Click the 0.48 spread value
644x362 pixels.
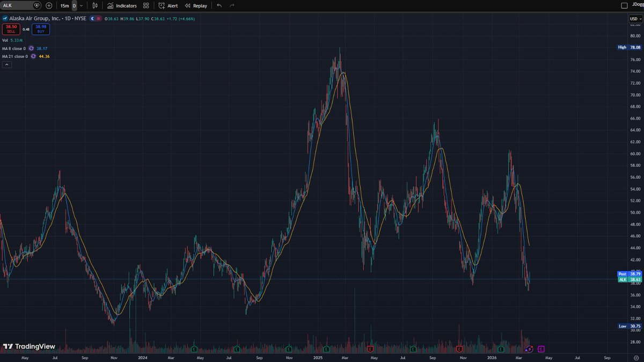tap(26, 30)
